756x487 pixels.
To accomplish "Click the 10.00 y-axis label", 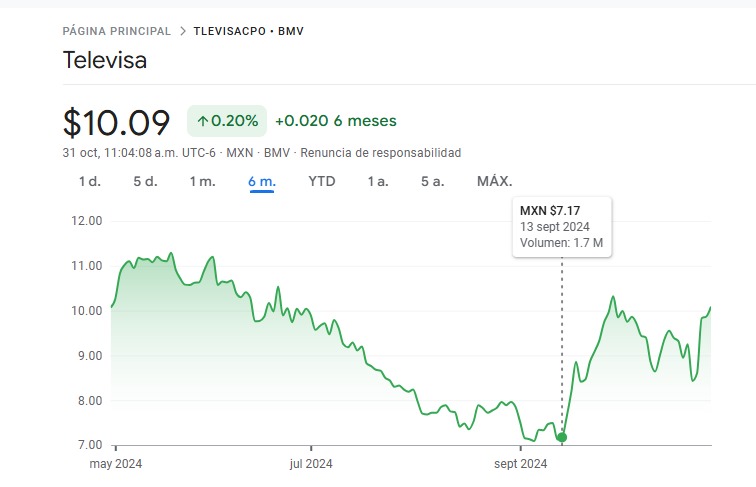I will click(87, 311).
